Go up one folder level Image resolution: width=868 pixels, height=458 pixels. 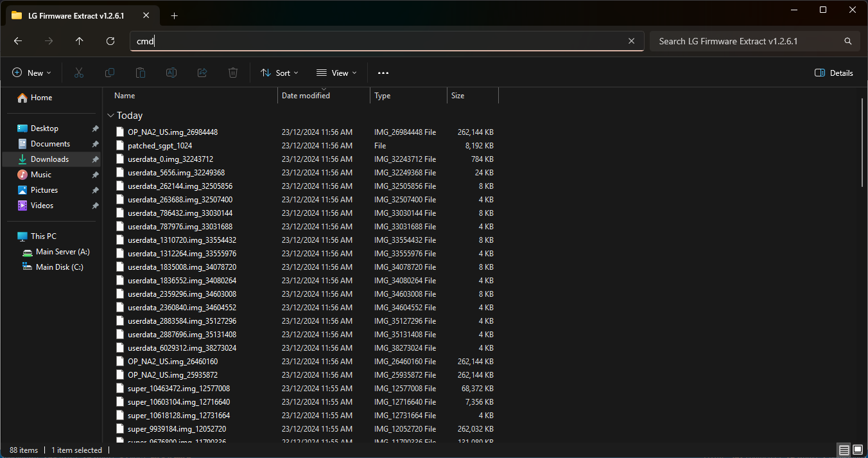tap(79, 40)
